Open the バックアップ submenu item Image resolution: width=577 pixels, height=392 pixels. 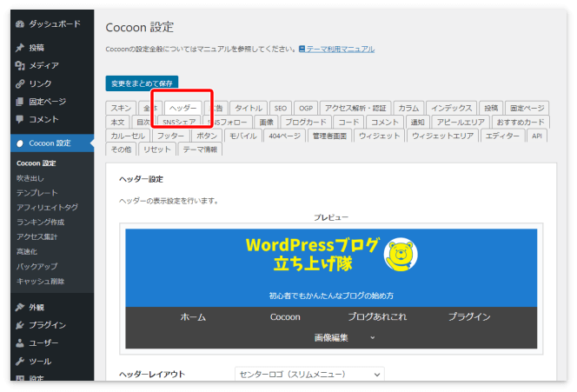point(36,266)
